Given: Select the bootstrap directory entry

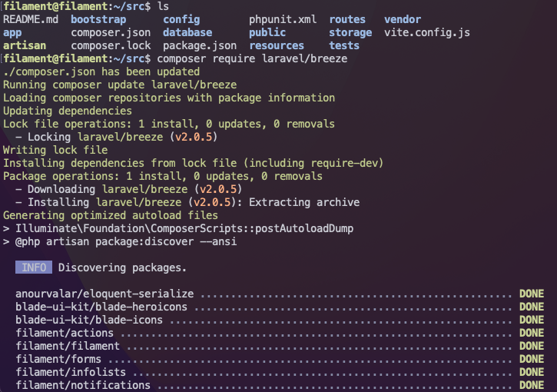Looking at the screenshot, I should (x=98, y=19).
